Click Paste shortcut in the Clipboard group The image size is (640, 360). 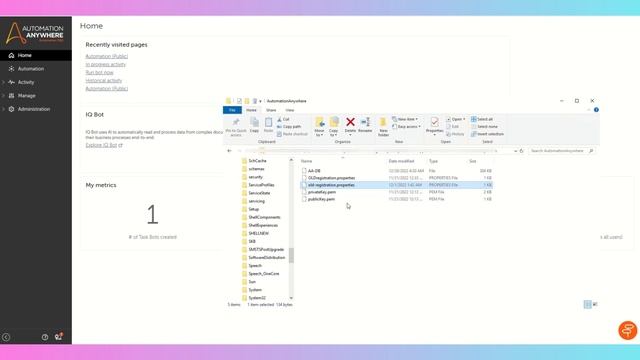[292, 134]
